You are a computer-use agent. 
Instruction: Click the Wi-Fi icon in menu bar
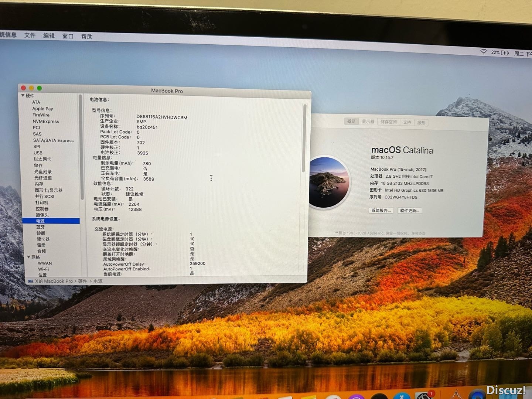click(x=484, y=52)
